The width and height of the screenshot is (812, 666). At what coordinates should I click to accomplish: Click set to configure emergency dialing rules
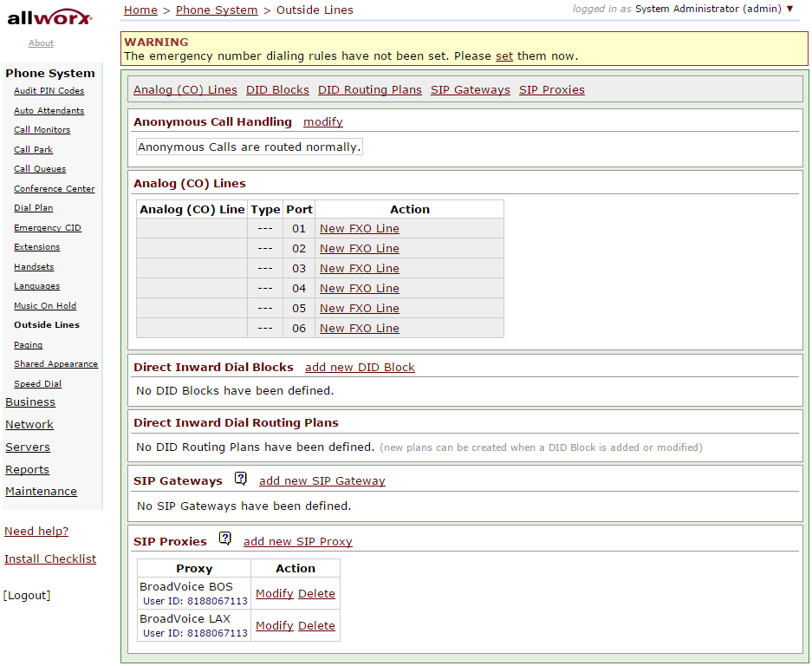(504, 55)
